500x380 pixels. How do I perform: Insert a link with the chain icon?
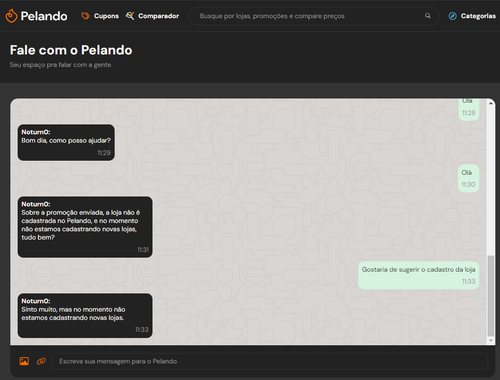point(41,361)
